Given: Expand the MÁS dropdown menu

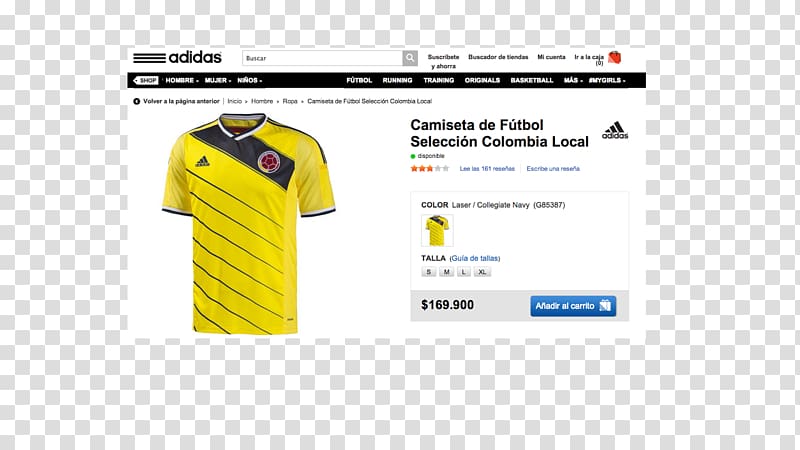Looking at the screenshot, I should (x=573, y=80).
